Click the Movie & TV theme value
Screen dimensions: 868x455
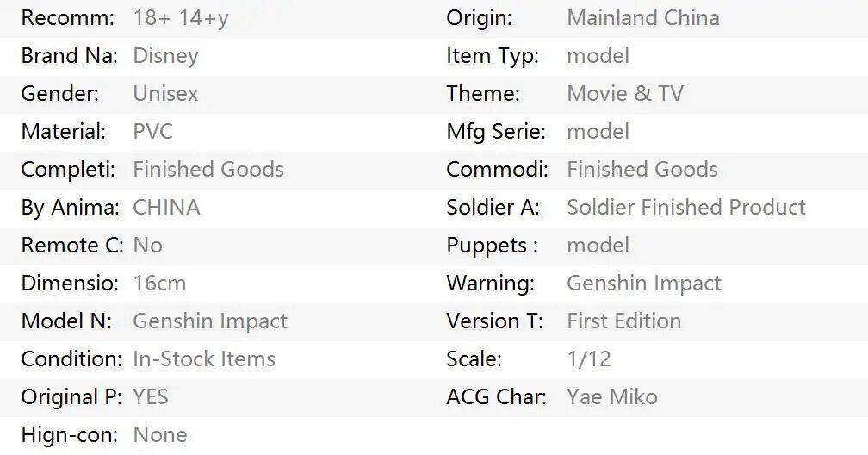(625, 94)
